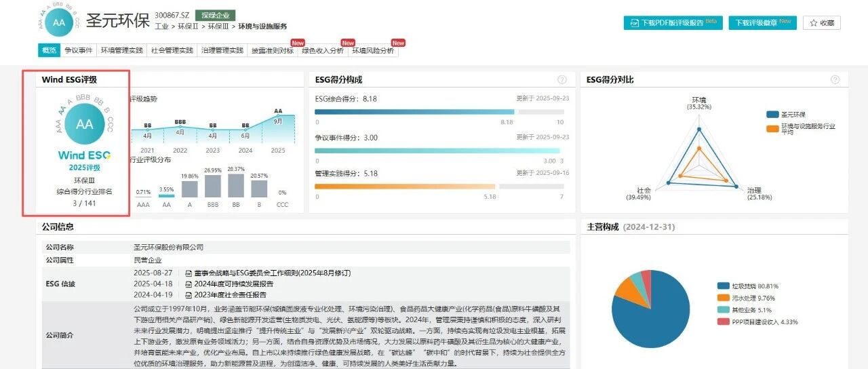The image size is (868, 369).
Task: Click the 2022 BBB point on rating trend
Action: pos(180,126)
